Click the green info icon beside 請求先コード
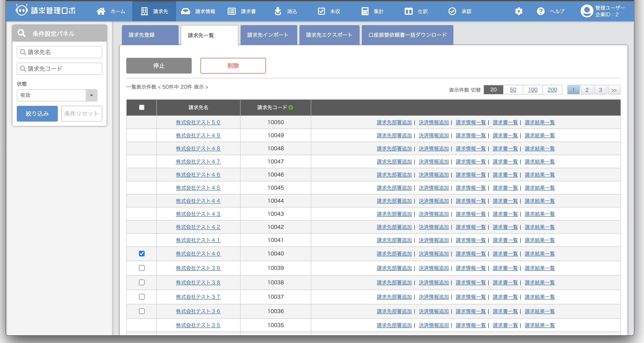The image size is (644, 343). pyautogui.click(x=291, y=107)
